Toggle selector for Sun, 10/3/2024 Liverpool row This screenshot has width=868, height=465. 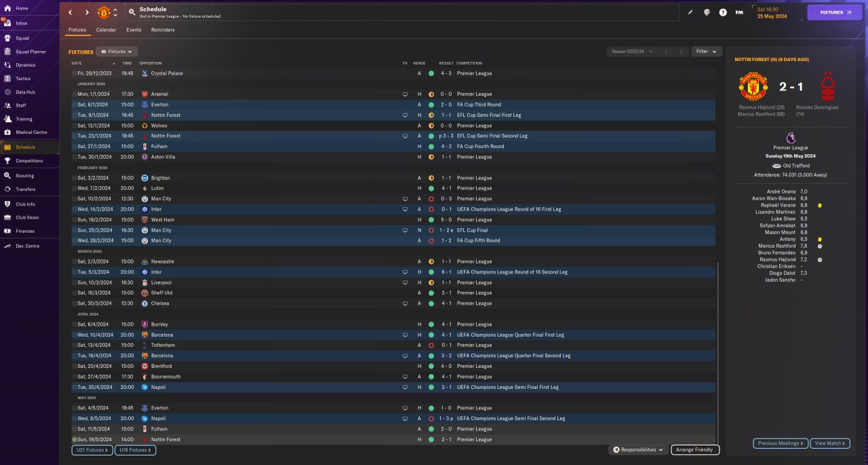[74, 282]
